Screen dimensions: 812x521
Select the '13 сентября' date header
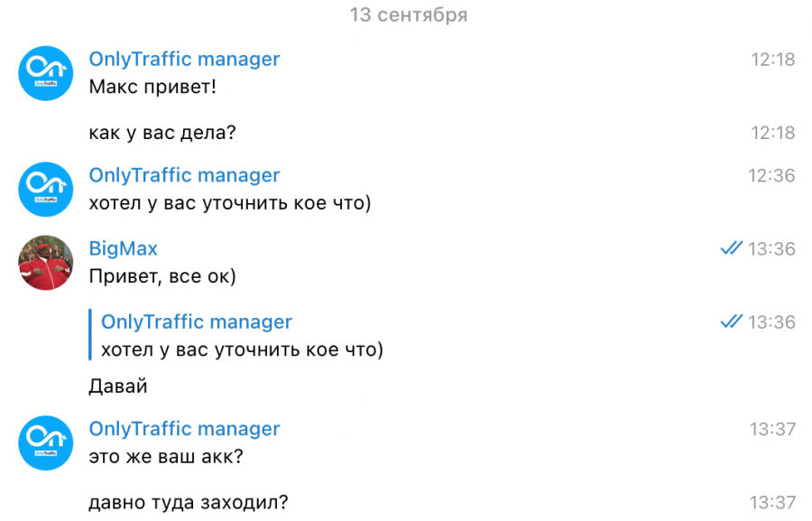408,15
